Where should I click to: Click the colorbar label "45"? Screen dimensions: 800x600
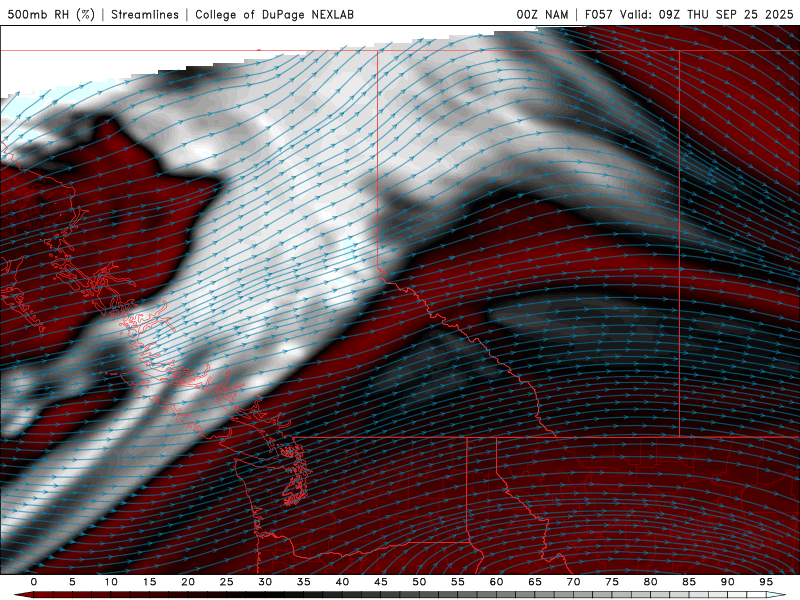(x=381, y=582)
